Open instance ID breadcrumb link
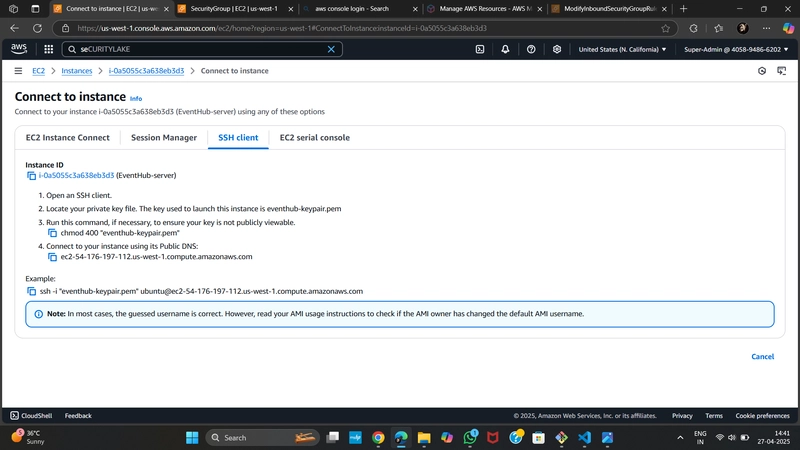 pos(146,71)
